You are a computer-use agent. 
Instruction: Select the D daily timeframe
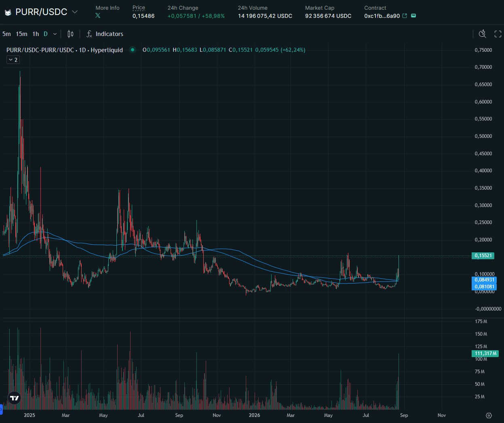click(46, 34)
